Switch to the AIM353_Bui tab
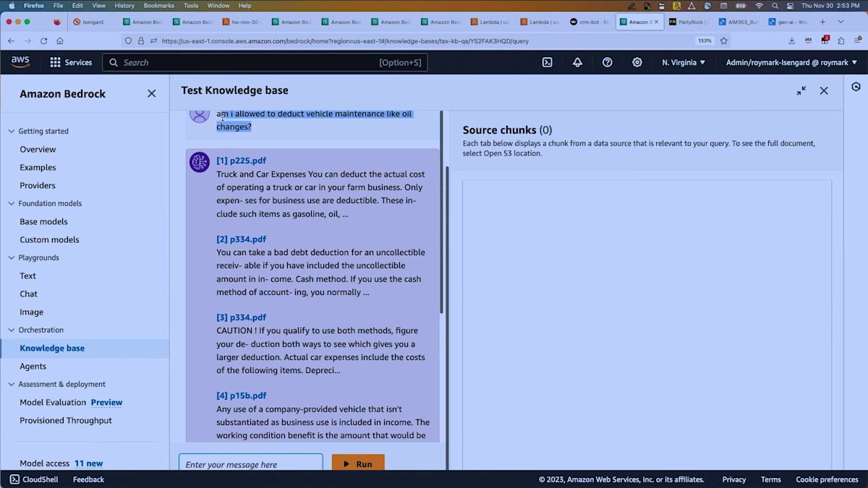The image size is (868, 488). [738, 22]
